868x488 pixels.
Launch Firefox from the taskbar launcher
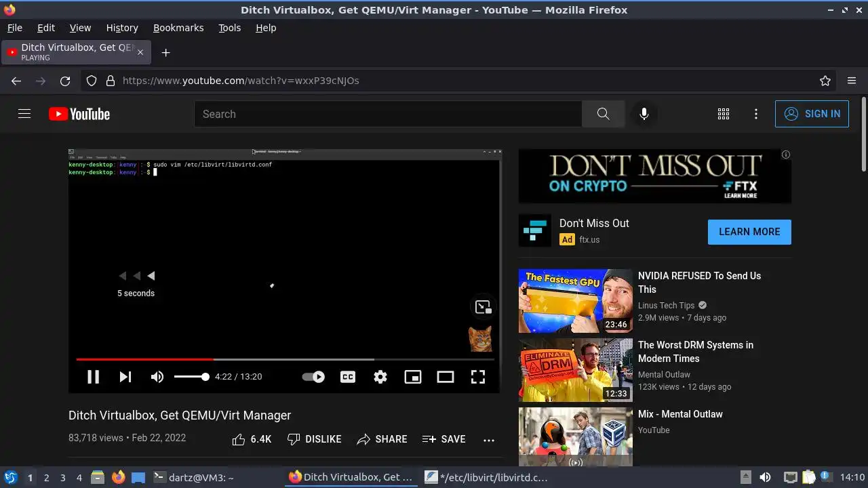[118, 477]
